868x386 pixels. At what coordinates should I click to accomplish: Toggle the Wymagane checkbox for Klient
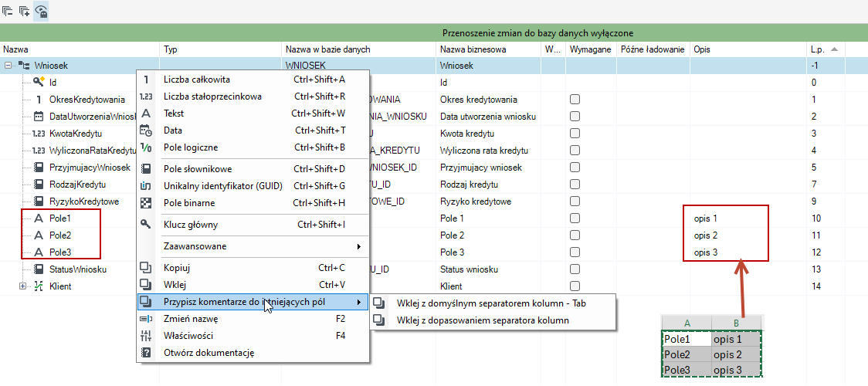click(x=575, y=286)
